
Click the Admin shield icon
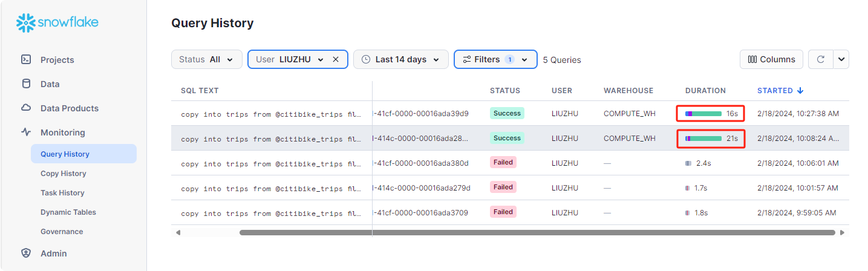[x=26, y=253]
